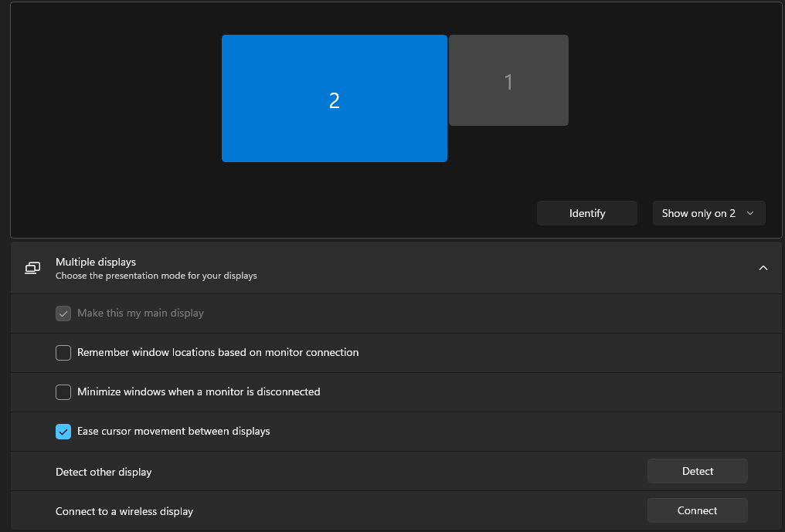The height and width of the screenshot is (532, 785).
Task: Enable 'Remember window locations based on monitor connection'
Action: (x=63, y=353)
